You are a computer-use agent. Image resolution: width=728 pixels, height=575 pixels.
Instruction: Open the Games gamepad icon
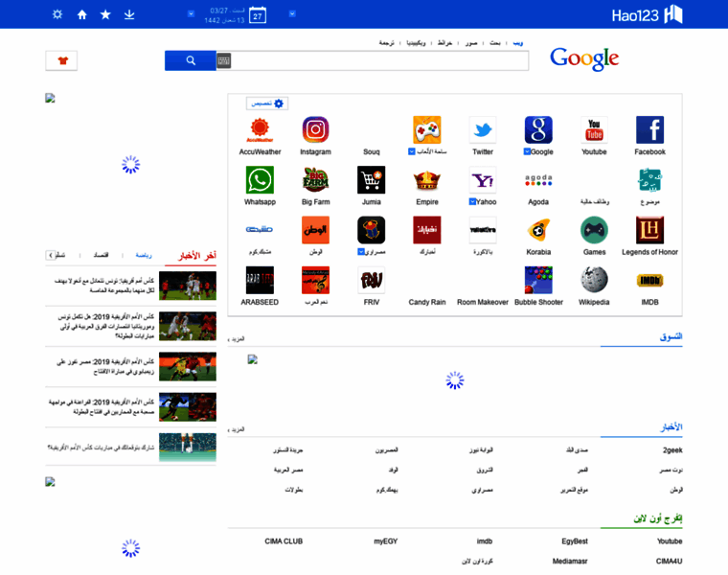594,230
